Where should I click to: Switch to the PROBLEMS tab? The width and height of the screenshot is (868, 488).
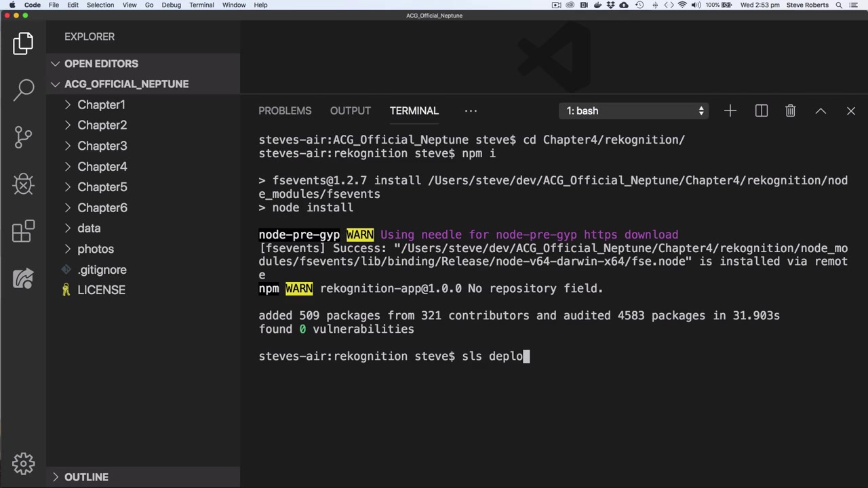point(285,110)
